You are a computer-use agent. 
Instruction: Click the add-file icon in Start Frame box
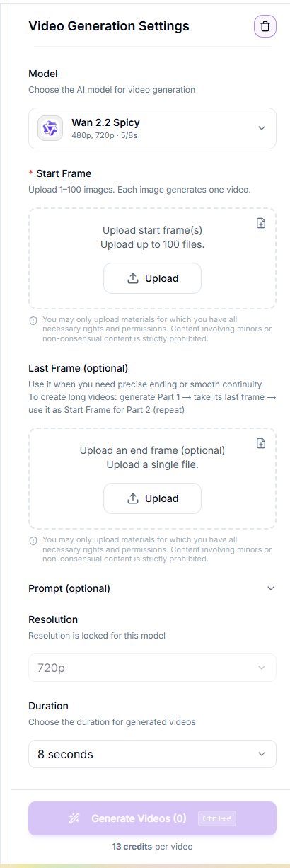click(261, 223)
